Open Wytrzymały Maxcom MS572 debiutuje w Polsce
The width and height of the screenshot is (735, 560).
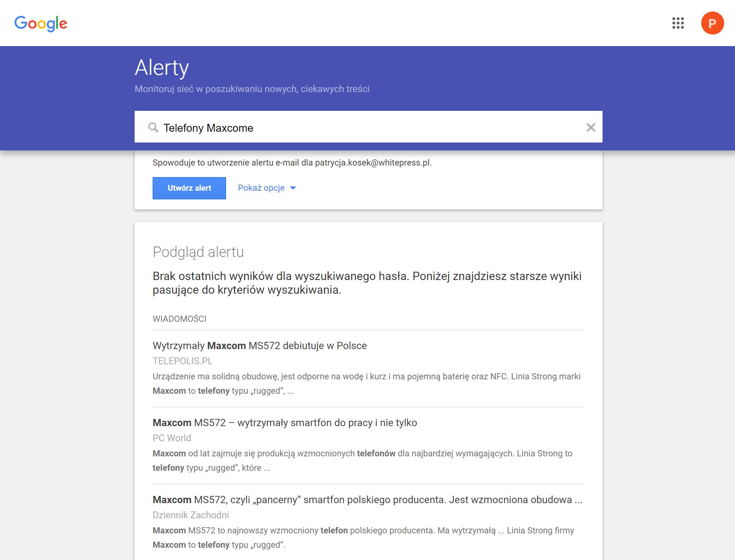coord(260,346)
